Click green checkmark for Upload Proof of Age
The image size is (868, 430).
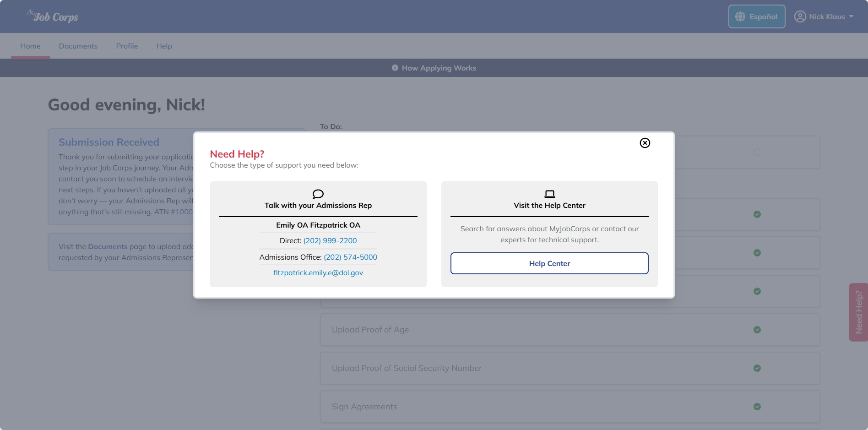(x=757, y=330)
